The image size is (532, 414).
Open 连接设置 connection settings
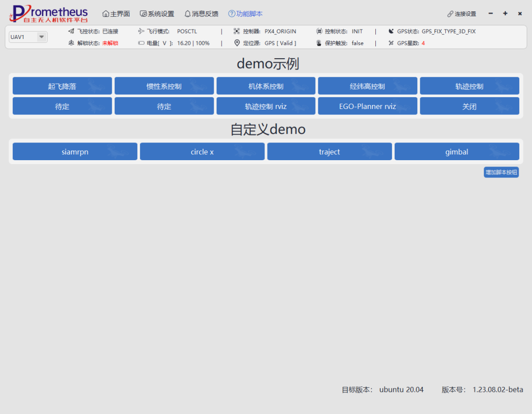tap(462, 14)
